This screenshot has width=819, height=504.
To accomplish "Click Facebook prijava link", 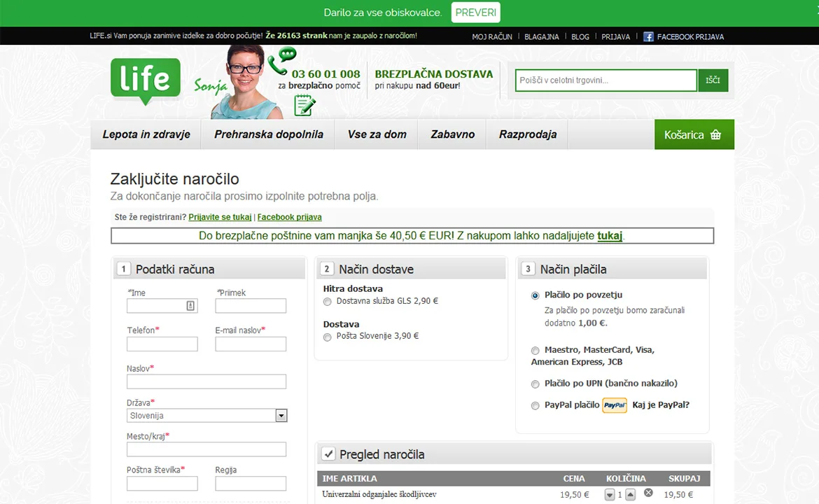I will (289, 217).
